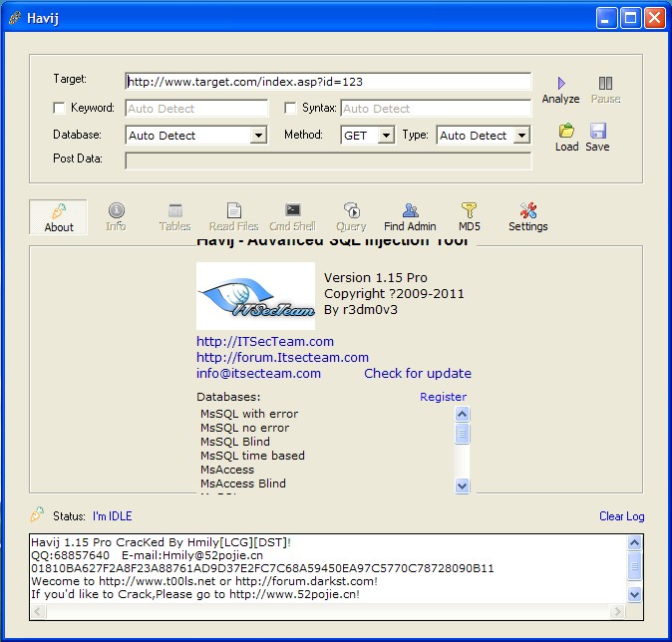Click the Pause icon
Viewport: 672px width, 642px height.
point(605,83)
